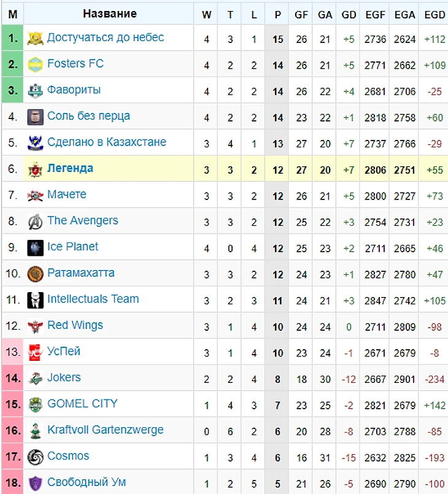Open the Kraftvoll Gartenzwerge team link

(x=106, y=430)
